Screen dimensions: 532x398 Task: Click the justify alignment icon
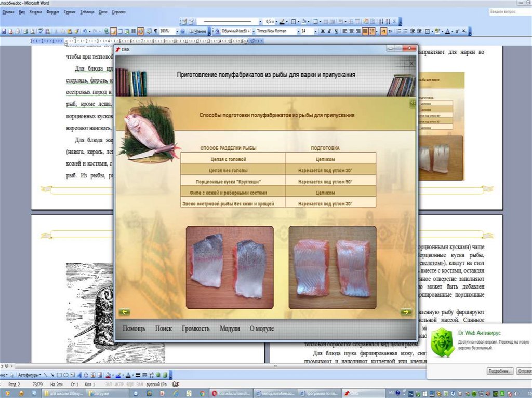pyautogui.click(x=365, y=31)
